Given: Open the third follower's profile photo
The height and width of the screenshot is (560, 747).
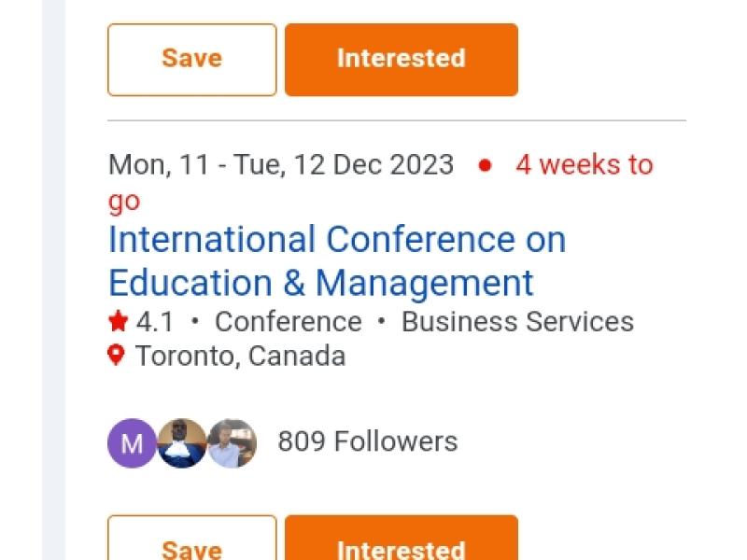Looking at the screenshot, I should (232, 443).
